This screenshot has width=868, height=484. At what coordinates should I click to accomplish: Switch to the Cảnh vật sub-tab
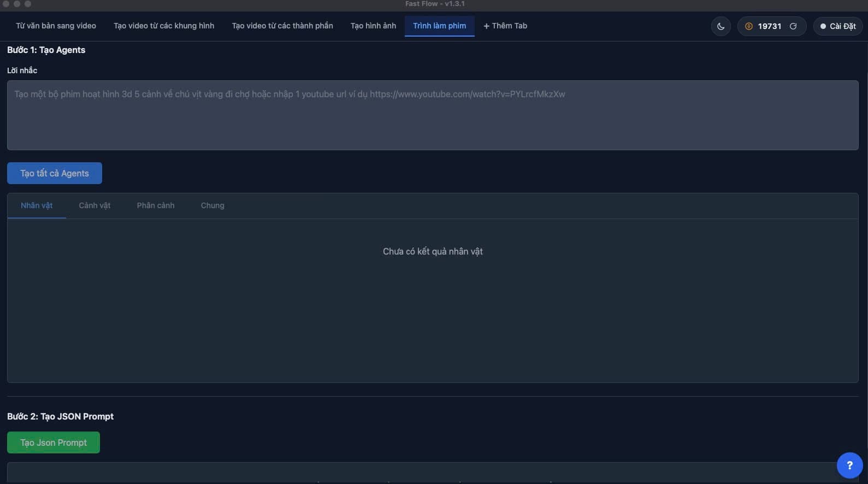click(x=95, y=205)
